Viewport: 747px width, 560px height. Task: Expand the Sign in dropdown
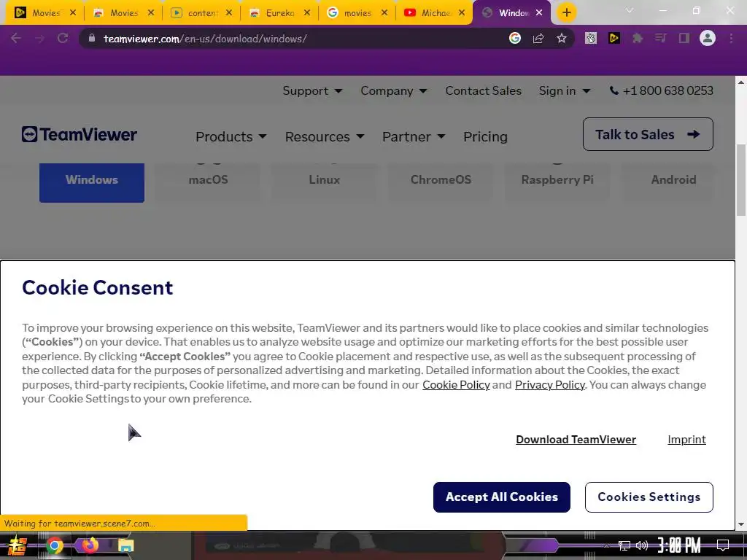[x=565, y=90]
